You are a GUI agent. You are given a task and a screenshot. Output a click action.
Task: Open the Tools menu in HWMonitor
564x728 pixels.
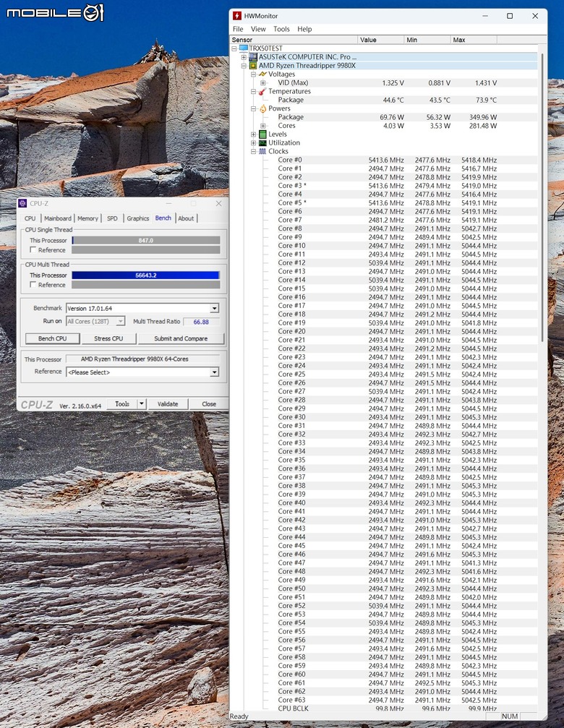click(x=281, y=29)
